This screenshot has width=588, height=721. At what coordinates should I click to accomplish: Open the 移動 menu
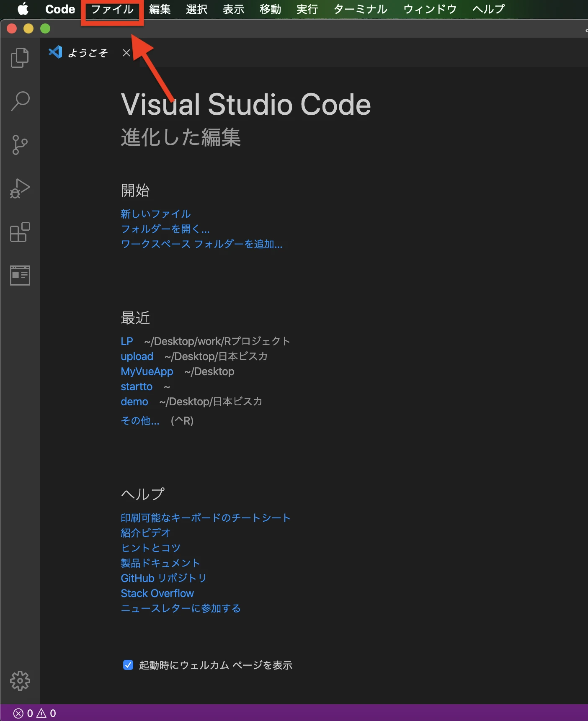271,9
